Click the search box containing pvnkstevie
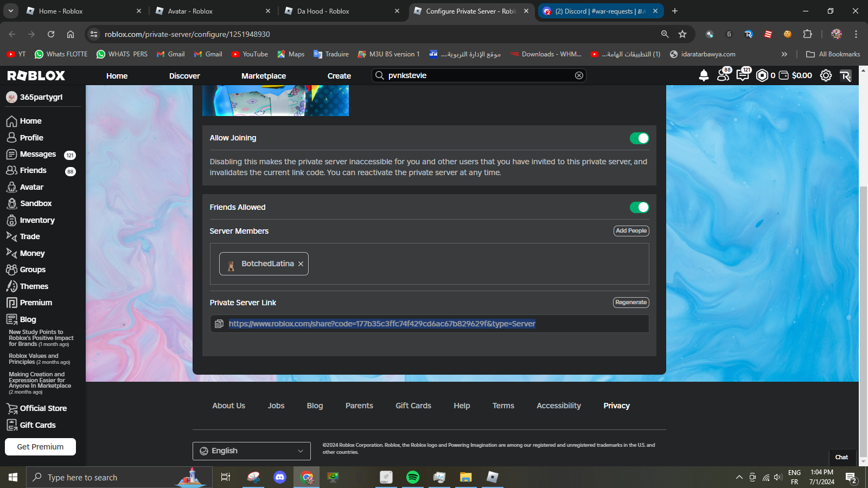Viewport: 868px width, 488px height. point(479,75)
